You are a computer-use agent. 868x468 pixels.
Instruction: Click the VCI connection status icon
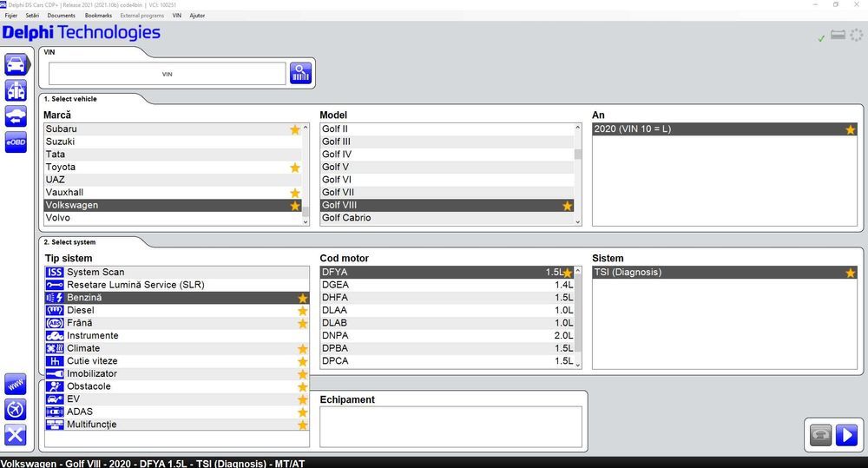point(838,36)
